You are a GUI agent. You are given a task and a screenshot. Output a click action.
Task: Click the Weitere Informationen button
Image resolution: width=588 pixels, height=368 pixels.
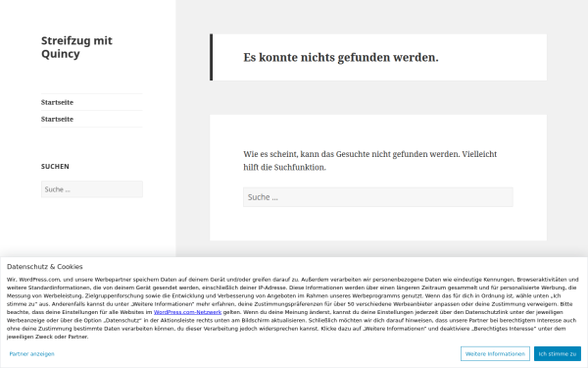point(495,353)
